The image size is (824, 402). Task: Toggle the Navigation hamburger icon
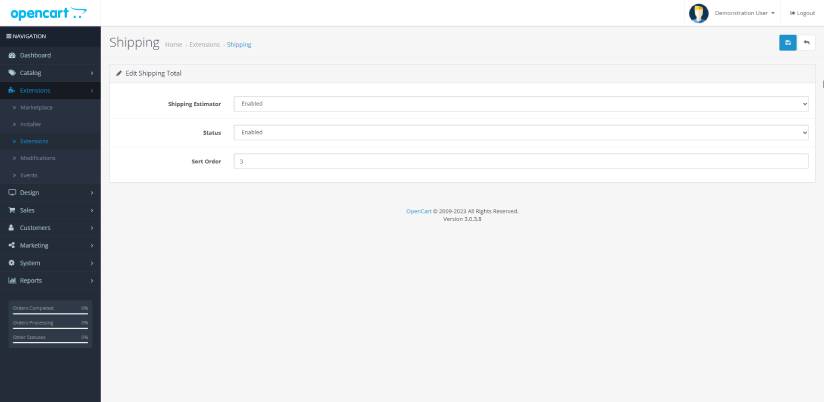click(9, 37)
